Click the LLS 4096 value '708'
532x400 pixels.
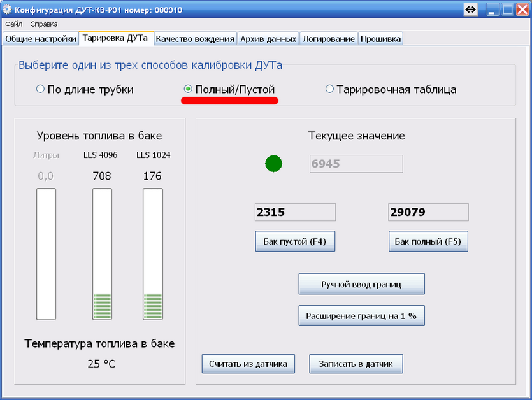pyautogui.click(x=102, y=176)
